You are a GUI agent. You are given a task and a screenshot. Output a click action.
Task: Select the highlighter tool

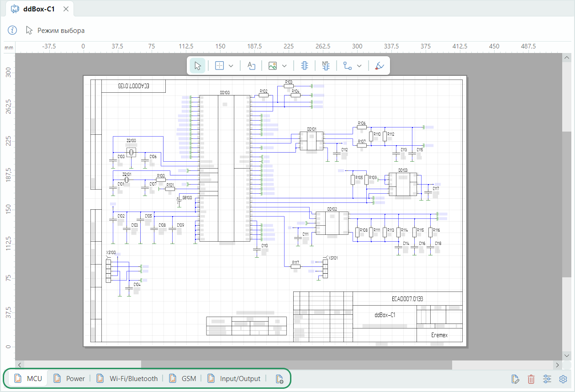pyautogui.click(x=380, y=66)
